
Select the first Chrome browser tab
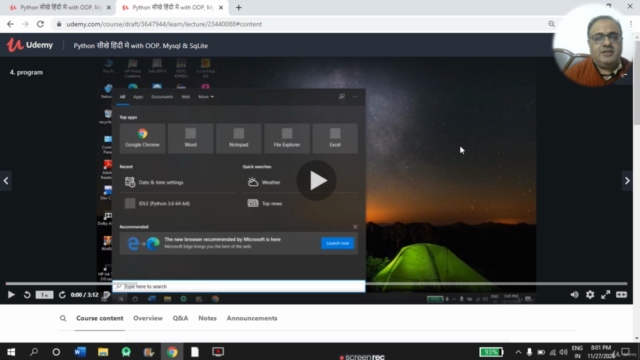59,7
